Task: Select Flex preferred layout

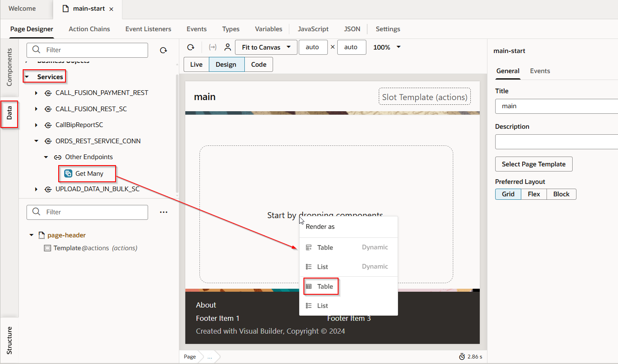Action: (x=534, y=194)
